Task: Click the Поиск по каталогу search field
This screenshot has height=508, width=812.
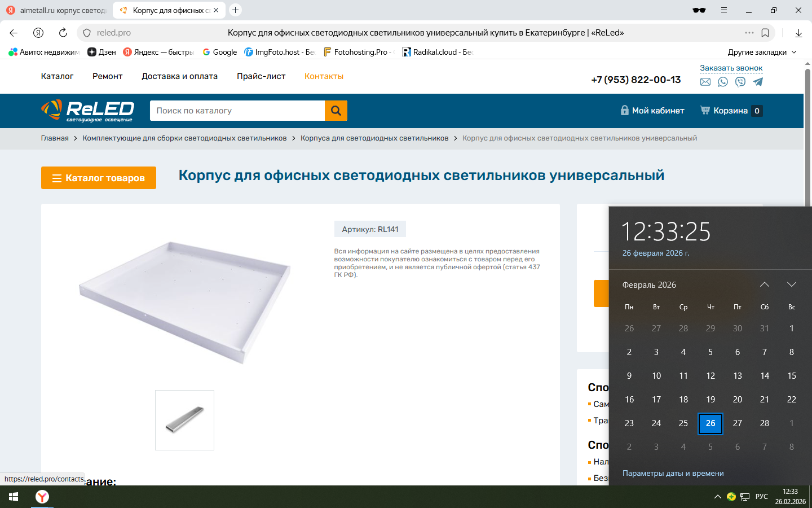Action: click(x=237, y=111)
